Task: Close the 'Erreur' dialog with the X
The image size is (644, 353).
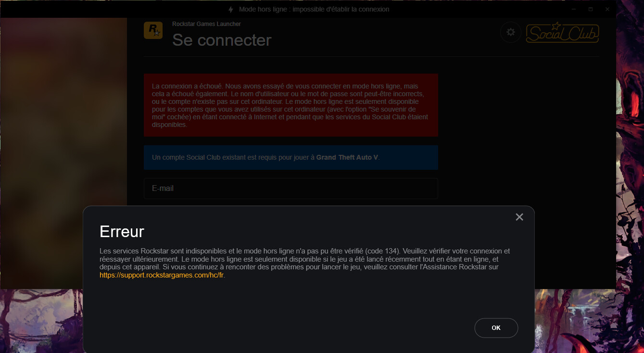Action: 519,217
